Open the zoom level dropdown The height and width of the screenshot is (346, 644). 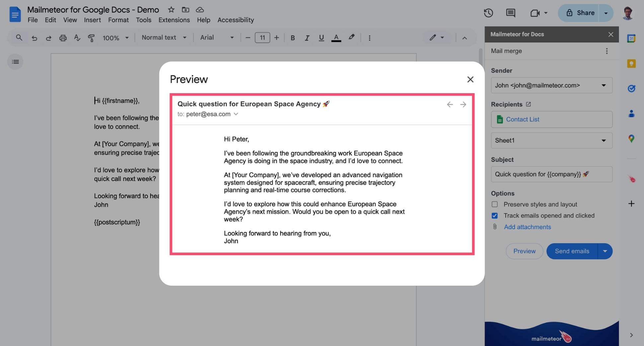(x=115, y=38)
